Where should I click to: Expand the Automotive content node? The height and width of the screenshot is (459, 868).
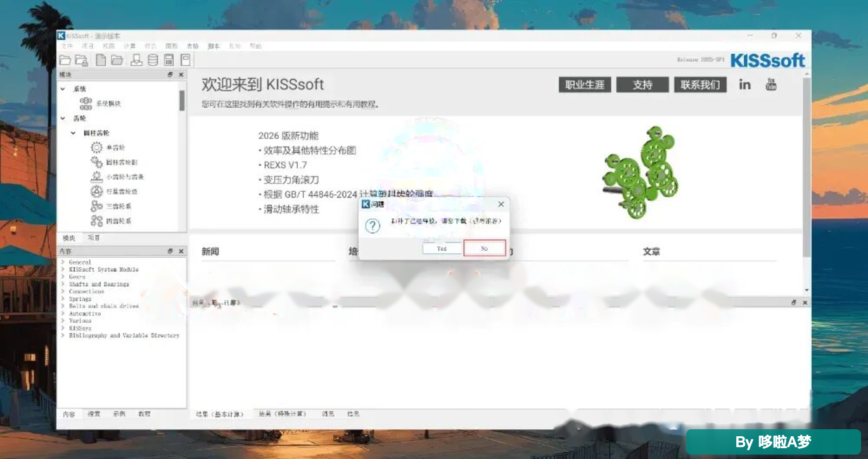(x=63, y=313)
